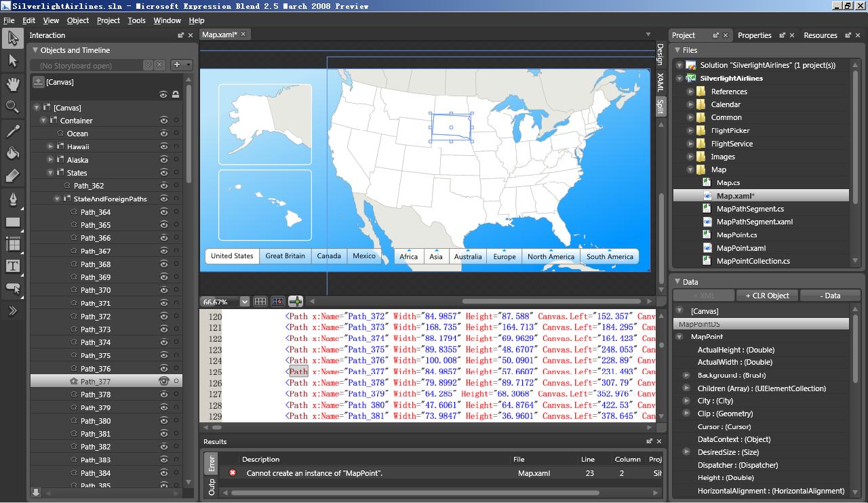Click the Results horizontal scrollbar

pos(415,493)
